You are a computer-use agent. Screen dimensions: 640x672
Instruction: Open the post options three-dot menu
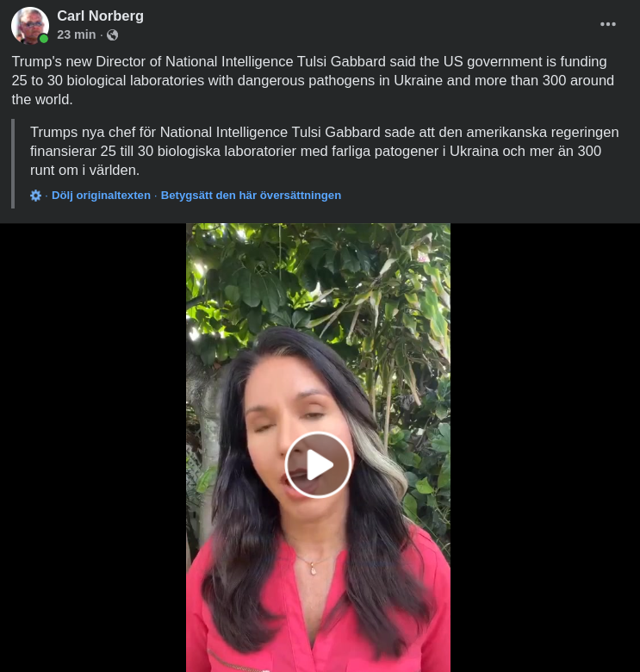point(608,24)
